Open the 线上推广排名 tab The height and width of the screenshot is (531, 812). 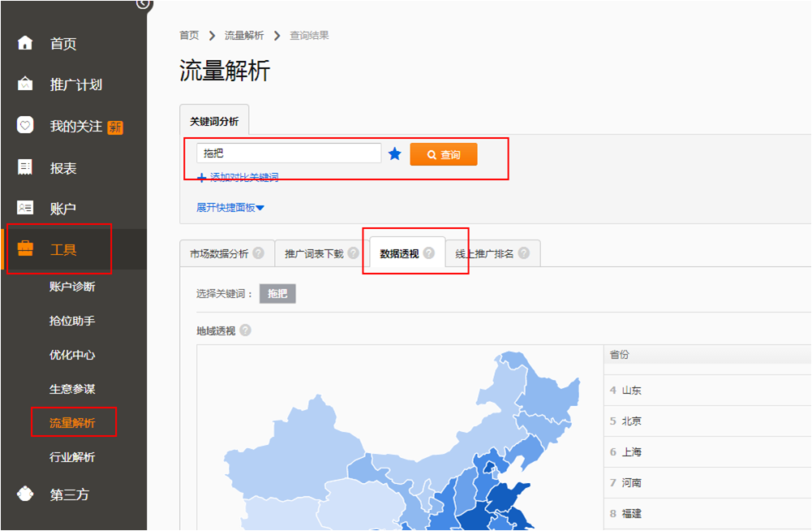pos(484,253)
